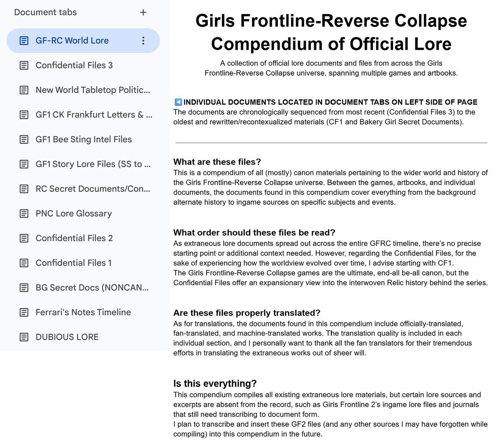The image size is (502, 448).
Task: Click the document icon beside GF1 Story Lore Files
Action: point(24,164)
